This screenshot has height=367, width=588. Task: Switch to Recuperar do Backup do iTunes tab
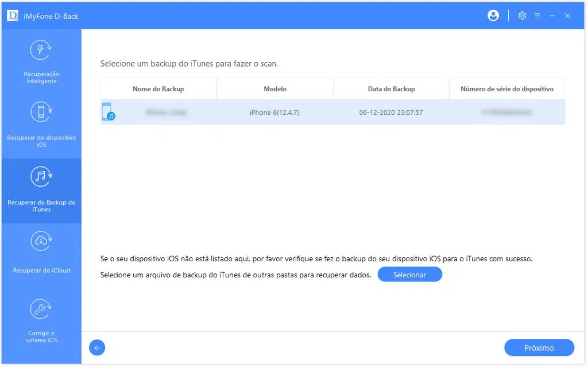(41, 190)
